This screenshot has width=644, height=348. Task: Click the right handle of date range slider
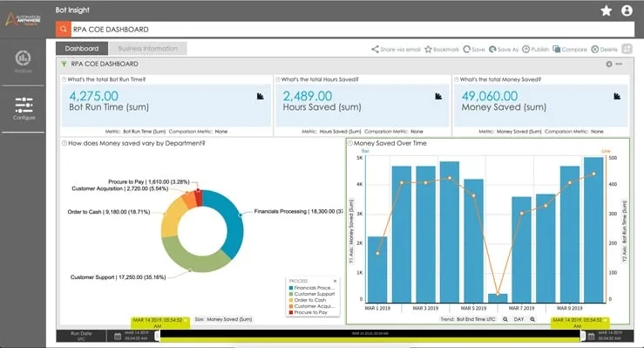click(x=583, y=336)
